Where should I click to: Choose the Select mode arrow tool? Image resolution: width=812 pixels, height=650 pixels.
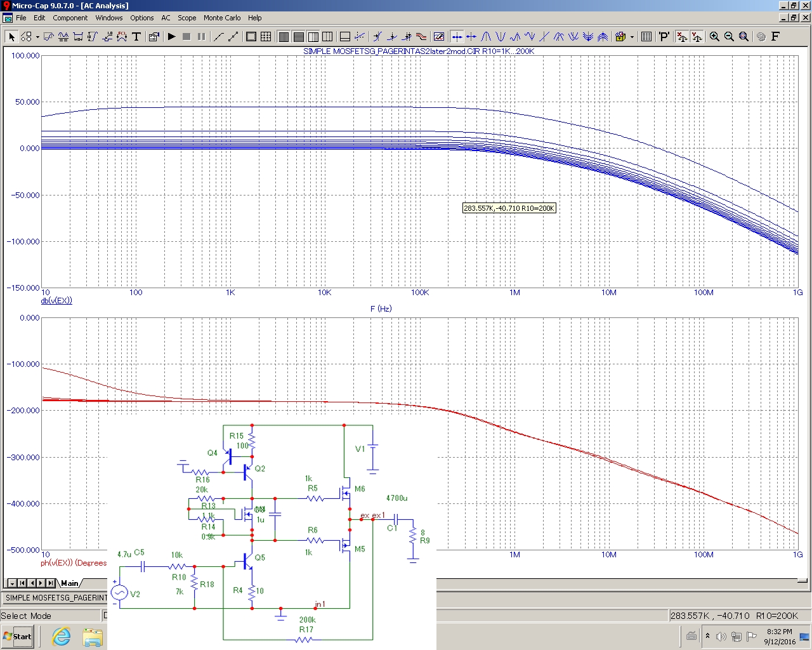tap(11, 37)
